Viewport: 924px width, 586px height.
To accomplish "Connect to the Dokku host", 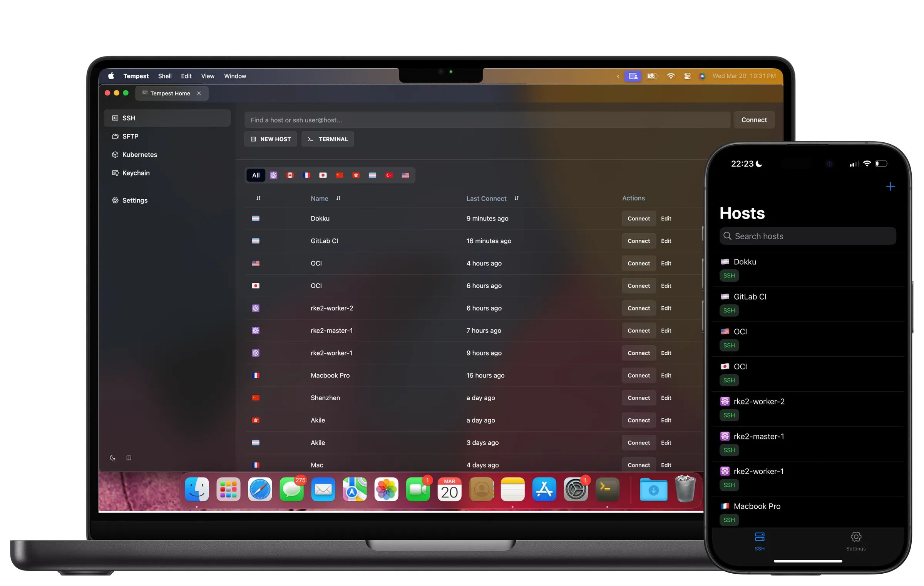I will click(638, 218).
